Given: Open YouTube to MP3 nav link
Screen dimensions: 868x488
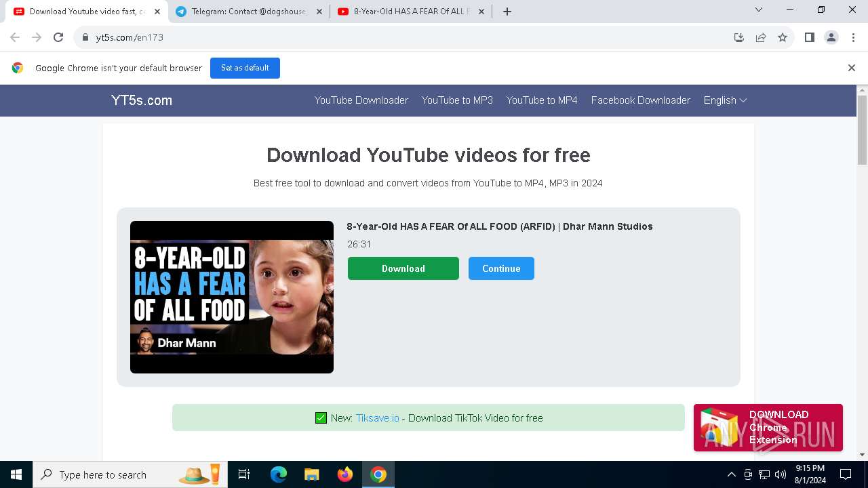Looking at the screenshot, I should 457,100.
